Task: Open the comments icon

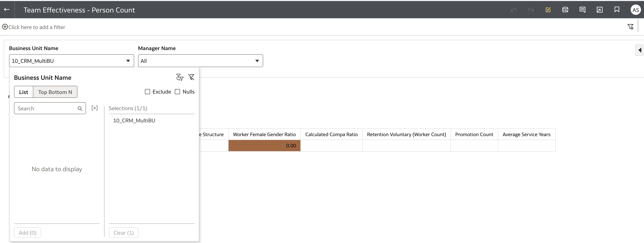Action: click(x=582, y=10)
